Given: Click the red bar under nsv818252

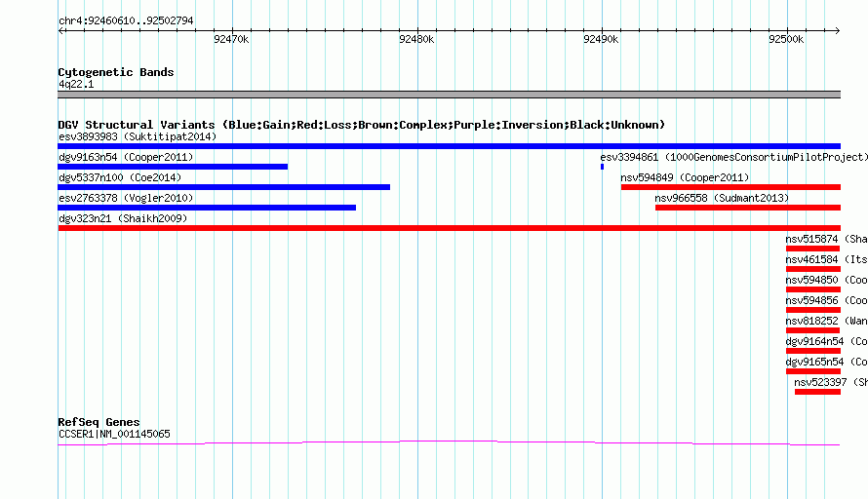Looking at the screenshot, I should tap(812, 330).
